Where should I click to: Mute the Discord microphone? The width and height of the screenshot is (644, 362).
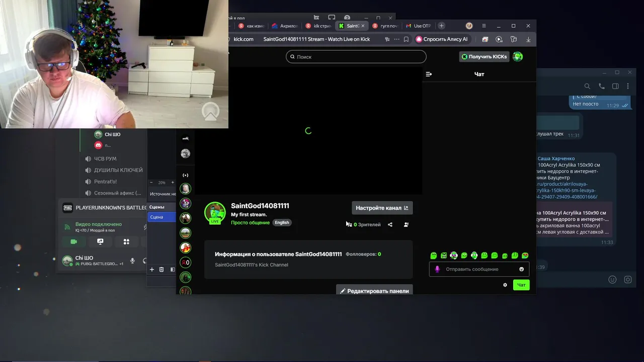tap(132, 260)
